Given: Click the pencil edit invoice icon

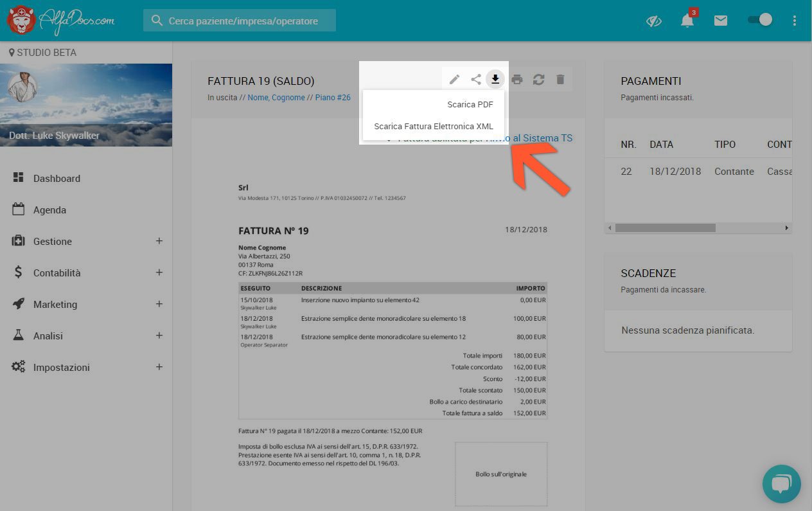Looking at the screenshot, I should point(454,80).
